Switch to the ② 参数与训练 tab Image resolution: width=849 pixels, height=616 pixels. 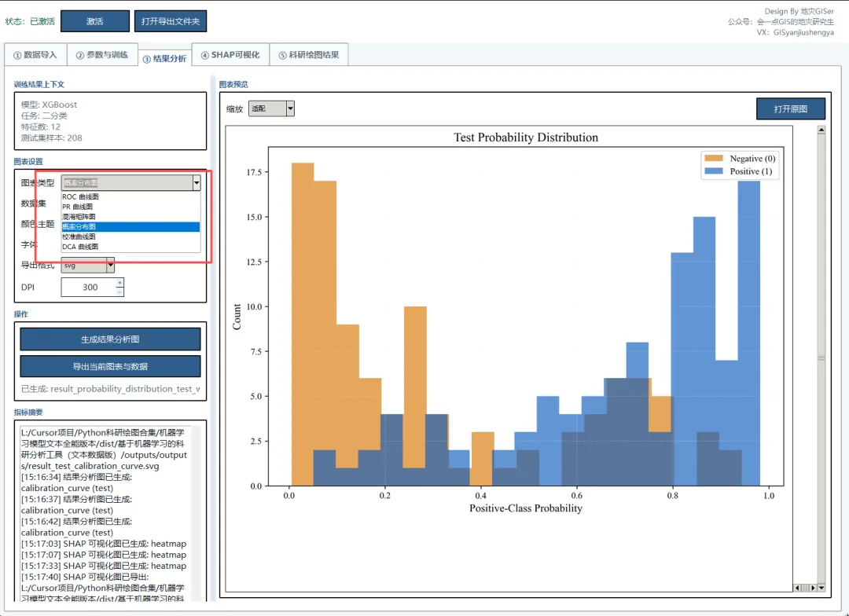click(x=102, y=55)
